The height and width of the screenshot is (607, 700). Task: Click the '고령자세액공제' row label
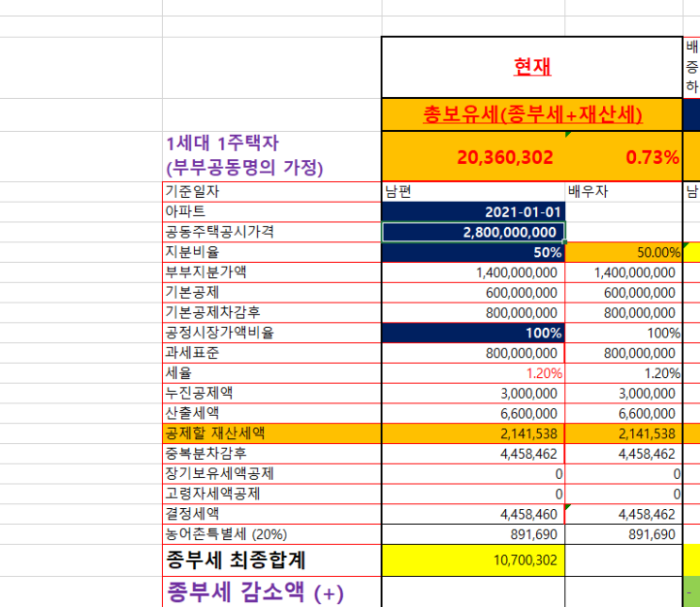point(271,493)
